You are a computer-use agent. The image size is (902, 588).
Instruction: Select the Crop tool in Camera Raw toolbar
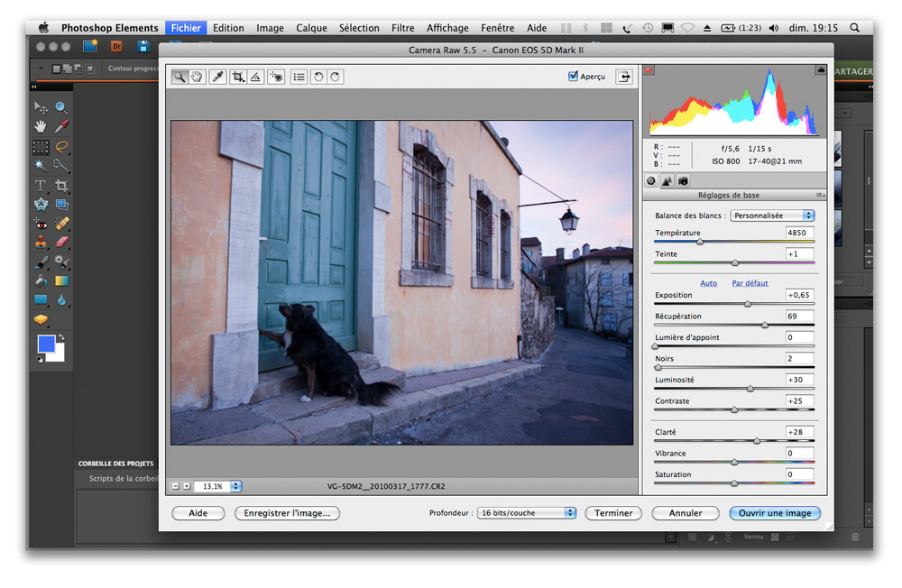[238, 77]
